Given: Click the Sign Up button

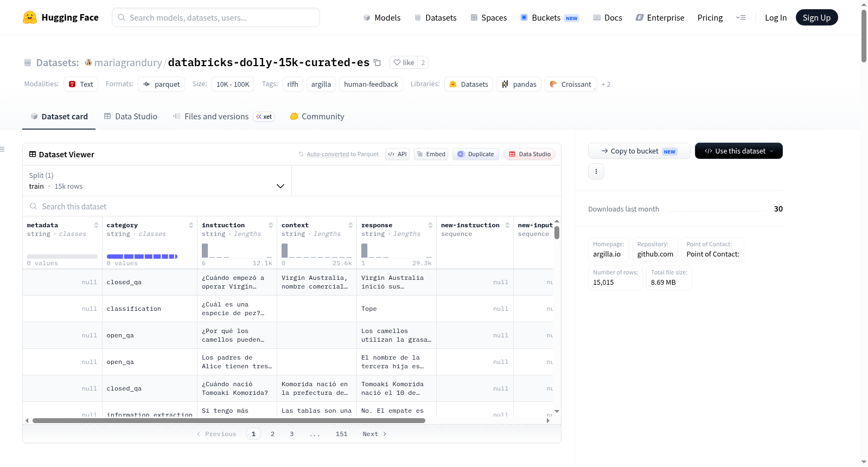Looking at the screenshot, I should 816,17.
